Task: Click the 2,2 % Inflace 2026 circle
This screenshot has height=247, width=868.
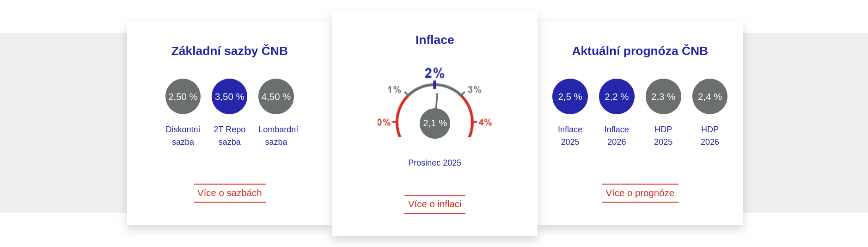Action: click(x=617, y=96)
